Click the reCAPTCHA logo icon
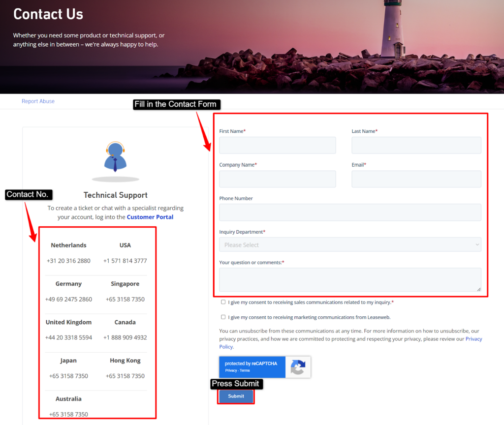This screenshot has height=425, width=504. pyautogui.click(x=298, y=367)
